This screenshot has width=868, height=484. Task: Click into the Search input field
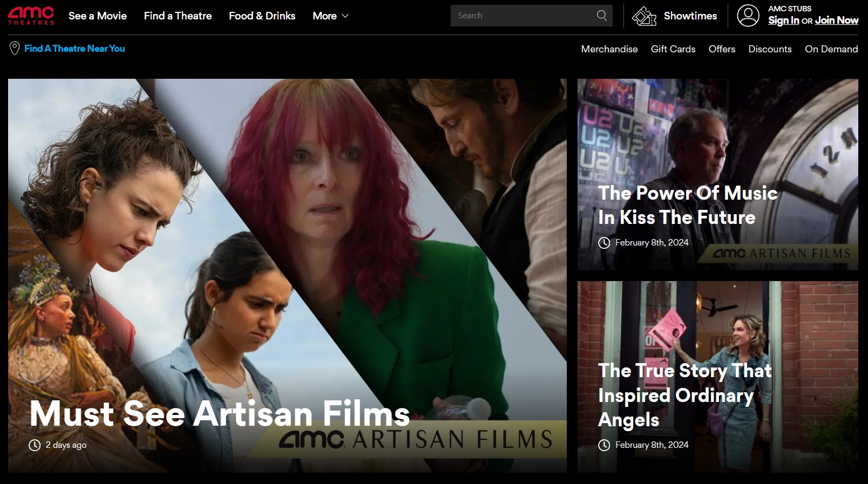(x=521, y=16)
